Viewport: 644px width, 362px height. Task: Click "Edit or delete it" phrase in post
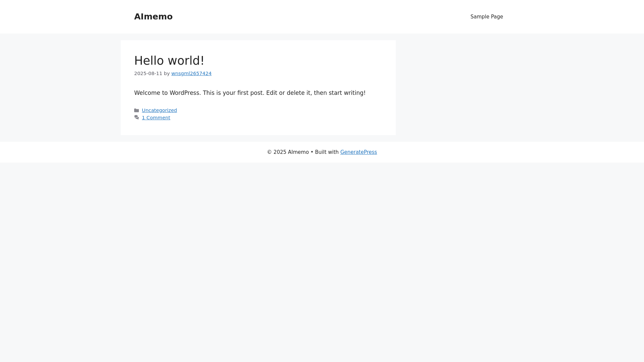pyautogui.click(x=288, y=93)
